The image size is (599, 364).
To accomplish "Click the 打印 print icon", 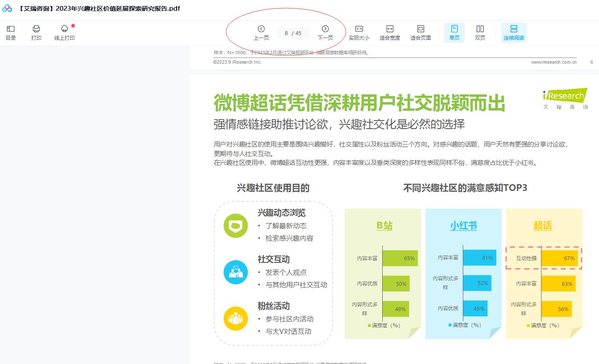I will tap(36, 32).
